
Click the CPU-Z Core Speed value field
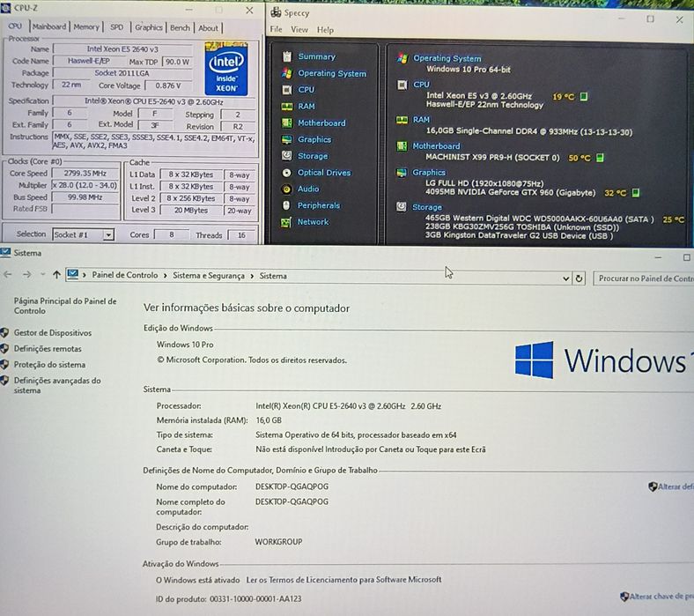pyautogui.click(x=85, y=173)
